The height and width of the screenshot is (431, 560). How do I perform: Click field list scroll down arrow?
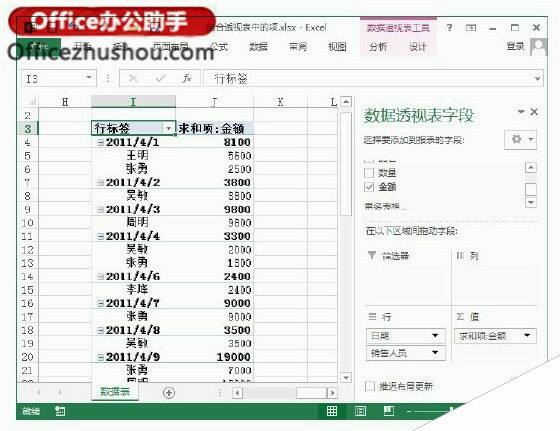tap(531, 202)
